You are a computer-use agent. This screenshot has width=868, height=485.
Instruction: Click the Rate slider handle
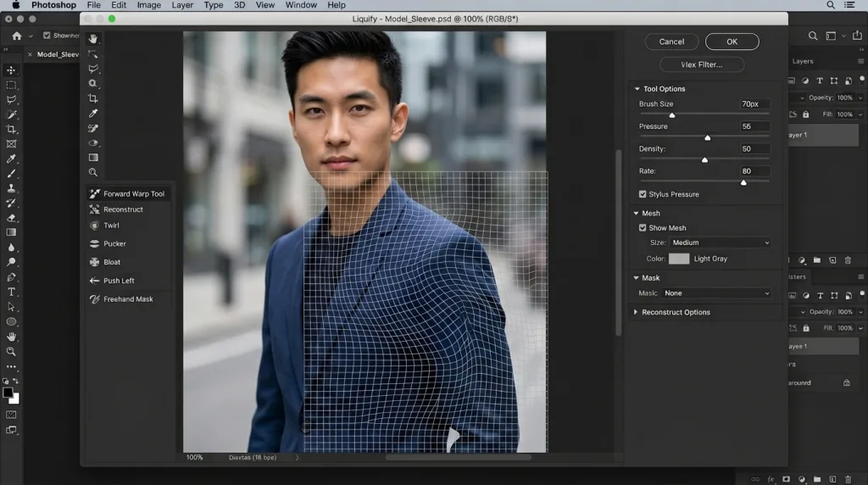(743, 182)
